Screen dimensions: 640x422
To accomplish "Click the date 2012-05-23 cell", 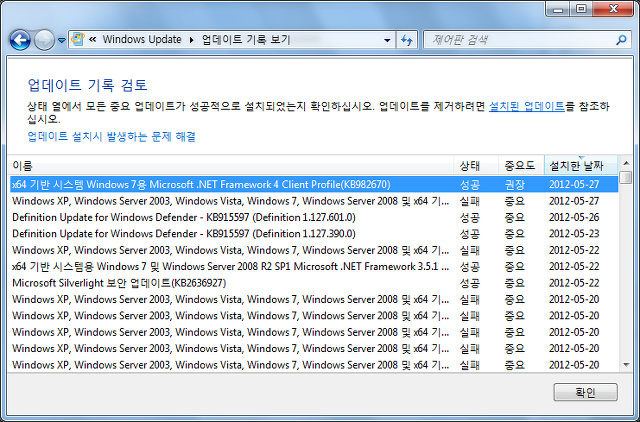I will 574,233.
